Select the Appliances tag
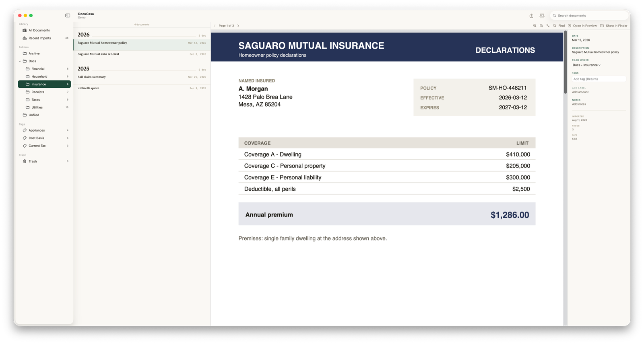 tap(44, 130)
